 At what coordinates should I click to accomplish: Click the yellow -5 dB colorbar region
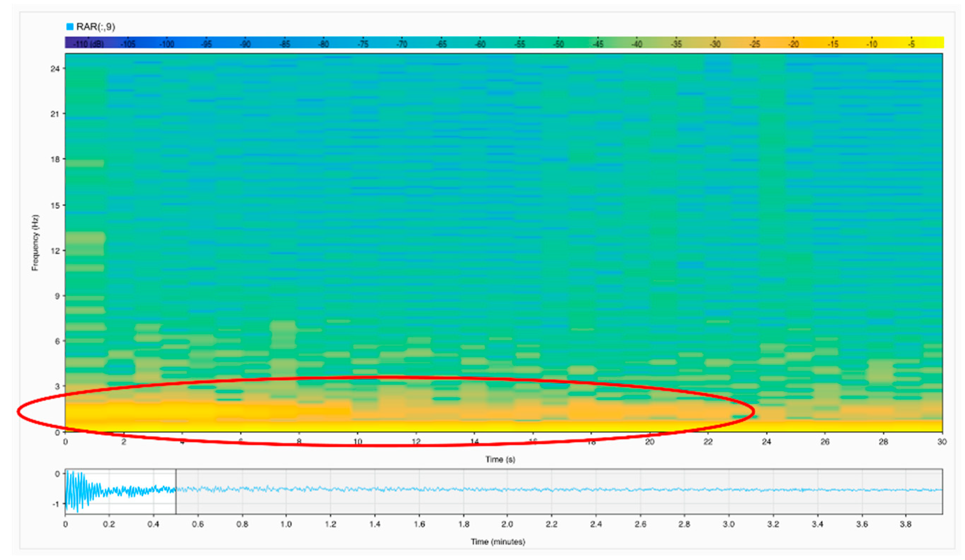912,43
